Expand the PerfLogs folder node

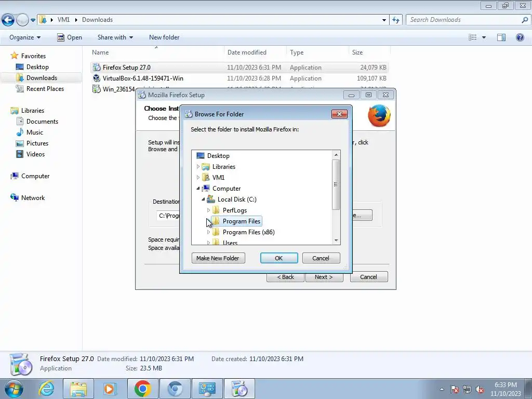pyautogui.click(x=208, y=210)
